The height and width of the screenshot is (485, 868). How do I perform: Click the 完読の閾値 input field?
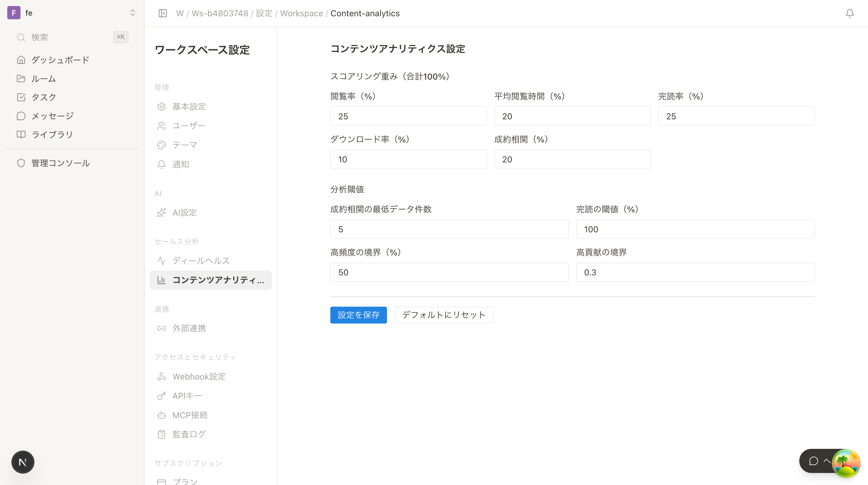(695, 229)
